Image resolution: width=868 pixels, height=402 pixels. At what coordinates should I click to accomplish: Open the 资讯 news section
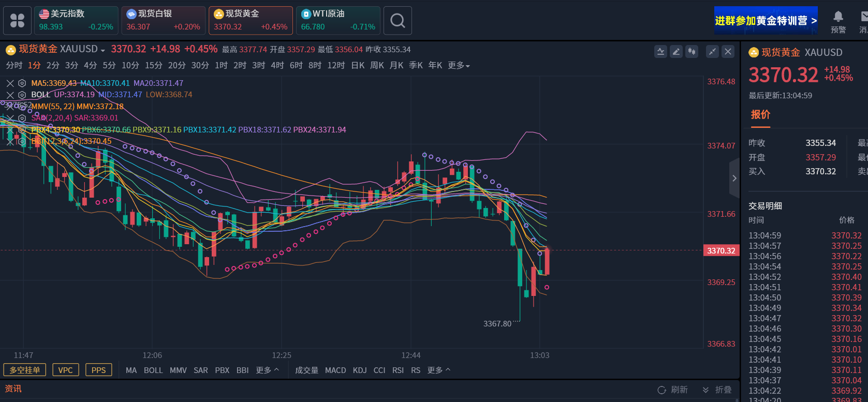pyautogui.click(x=13, y=389)
